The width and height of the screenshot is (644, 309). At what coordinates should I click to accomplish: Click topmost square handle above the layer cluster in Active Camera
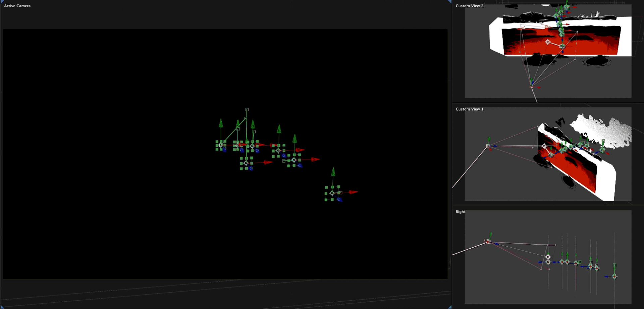click(247, 110)
